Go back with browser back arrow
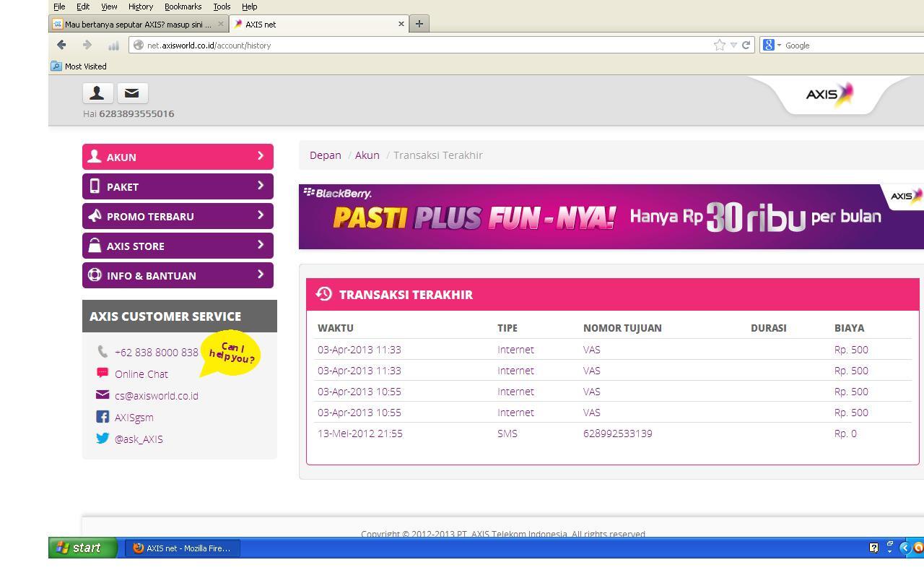This screenshot has height=578, width=924. [x=61, y=45]
